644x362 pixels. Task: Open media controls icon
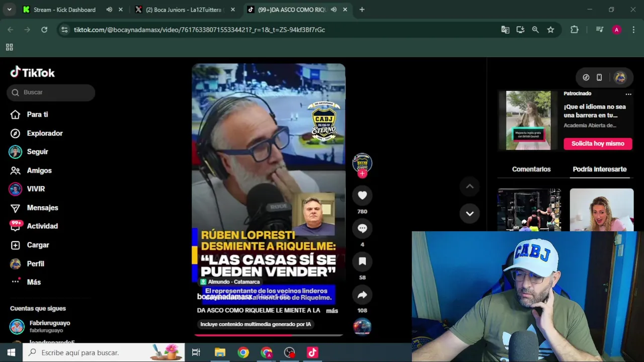599,30
